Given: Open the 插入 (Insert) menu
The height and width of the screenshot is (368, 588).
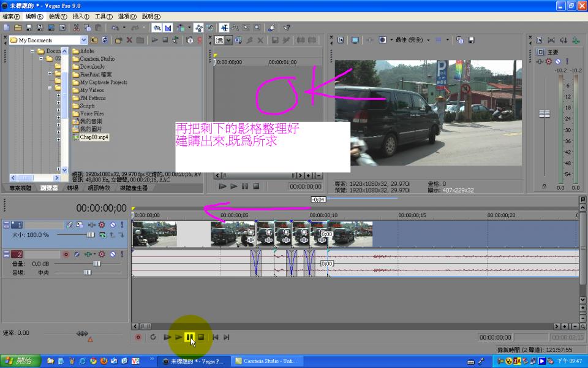Looking at the screenshot, I should click(x=81, y=17).
